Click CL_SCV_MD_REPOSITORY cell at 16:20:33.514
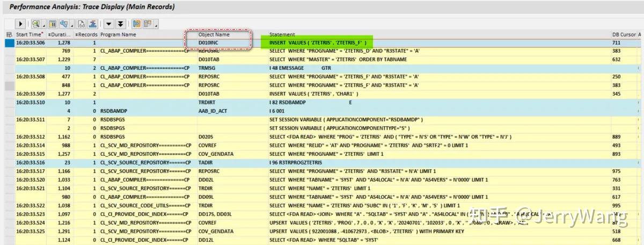This screenshot has height=245, width=644. pos(145,145)
